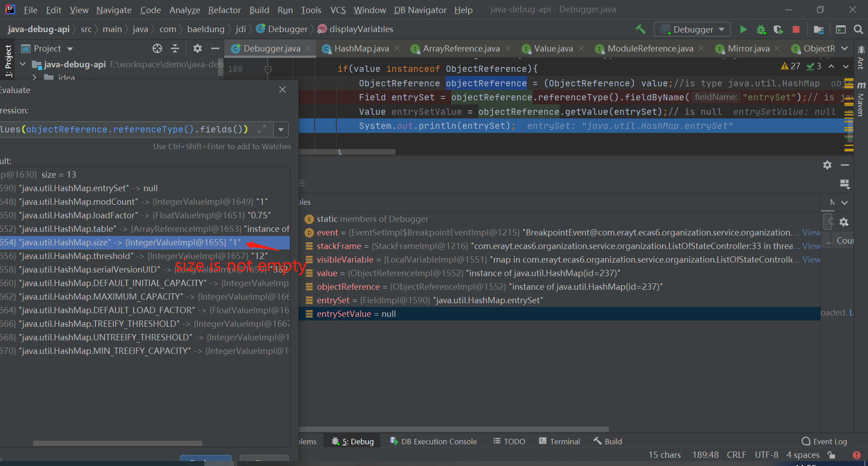The image size is (868, 466).
Task: Run with coverage icon
Action: pos(778,29)
